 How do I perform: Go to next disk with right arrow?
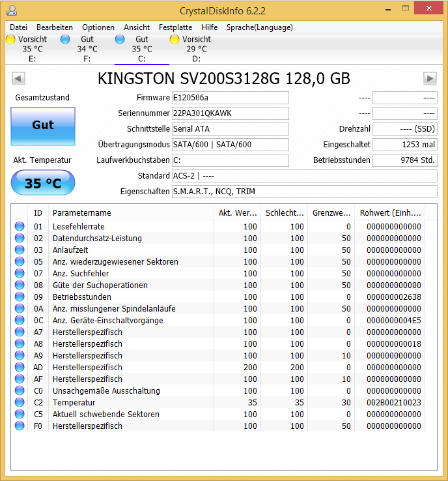pos(430,78)
